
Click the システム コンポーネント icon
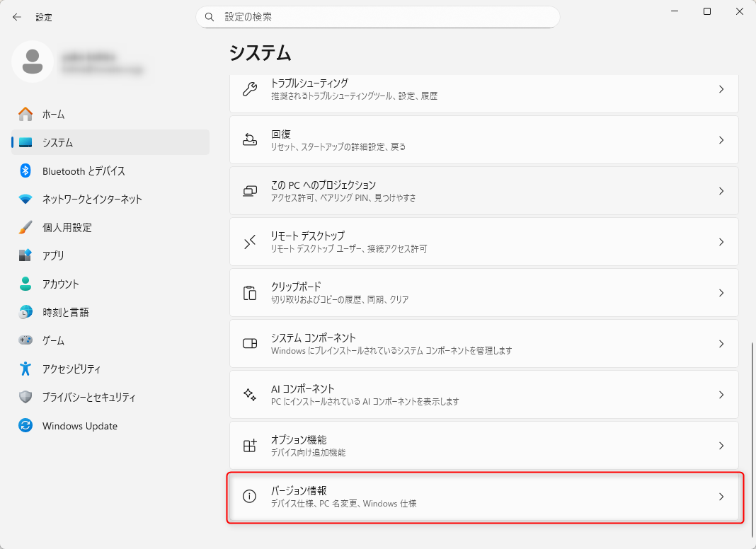click(250, 344)
